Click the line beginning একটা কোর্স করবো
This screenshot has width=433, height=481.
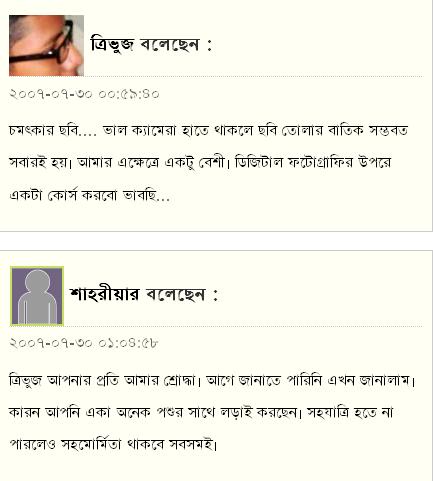pos(89,195)
